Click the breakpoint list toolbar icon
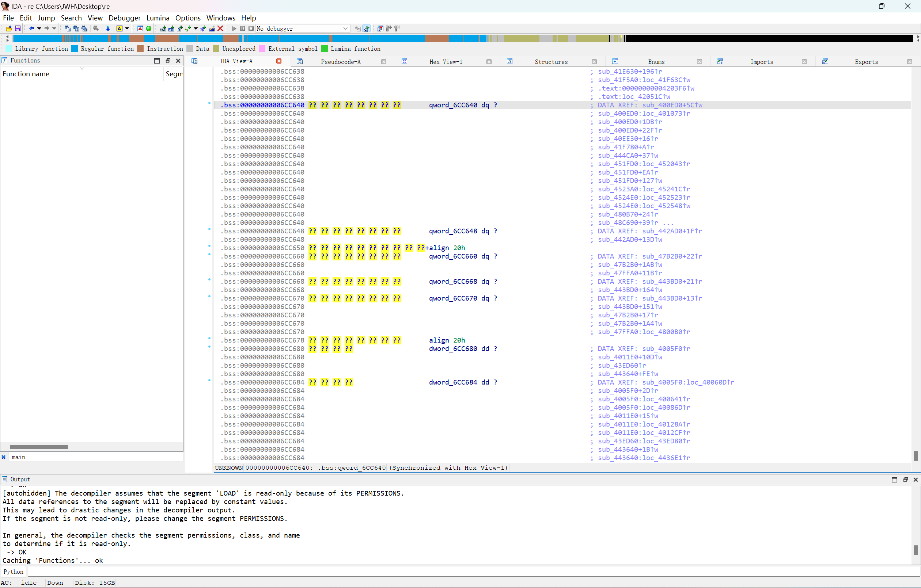 coord(380,29)
